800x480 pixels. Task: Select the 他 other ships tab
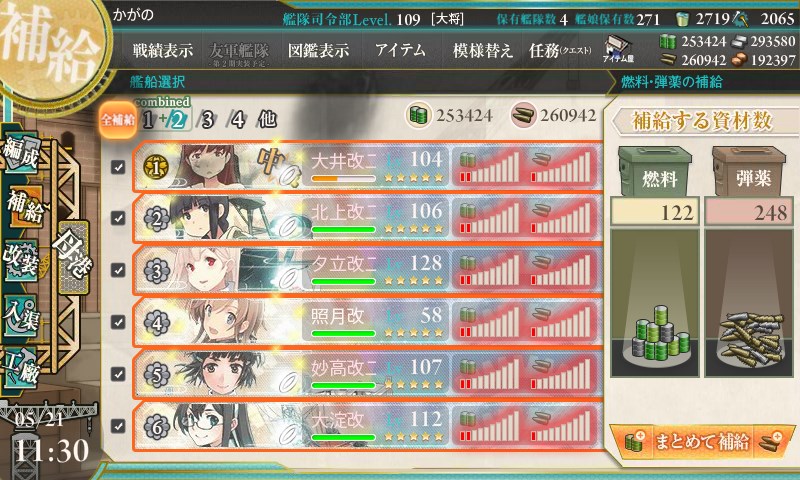(x=267, y=119)
